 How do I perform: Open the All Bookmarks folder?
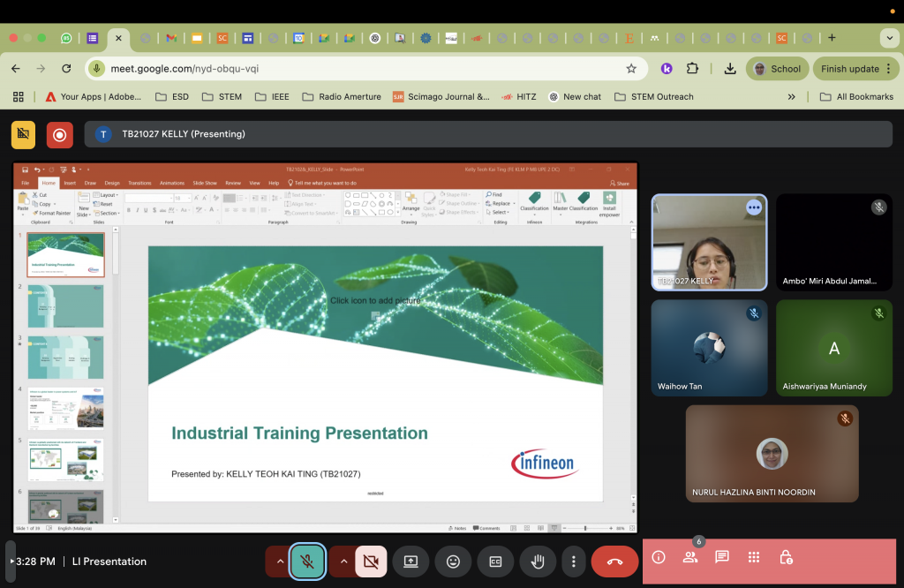coord(856,97)
